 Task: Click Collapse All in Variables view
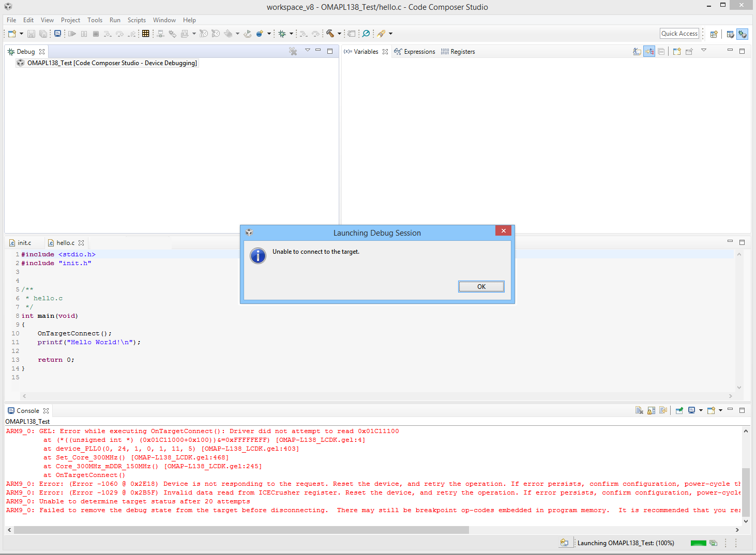[661, 52]
